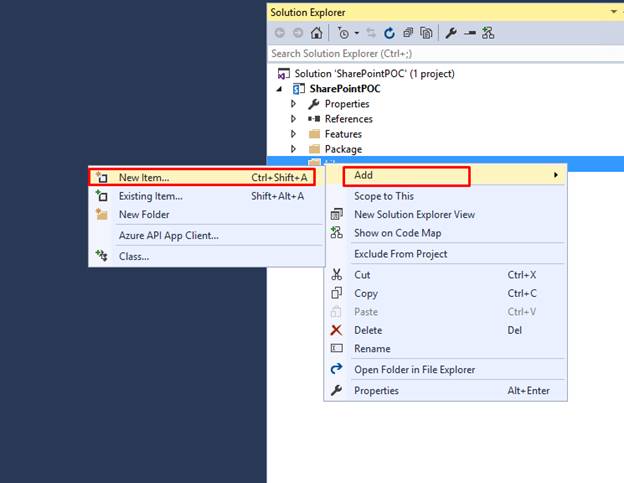The image size is (624, 483).
Task: Click the Code Map toolbar icon
Action: (x=488, y=33)
